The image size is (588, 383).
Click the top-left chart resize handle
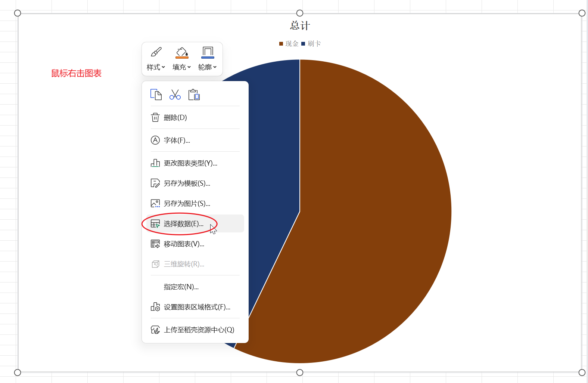click(x=17, y=13)
